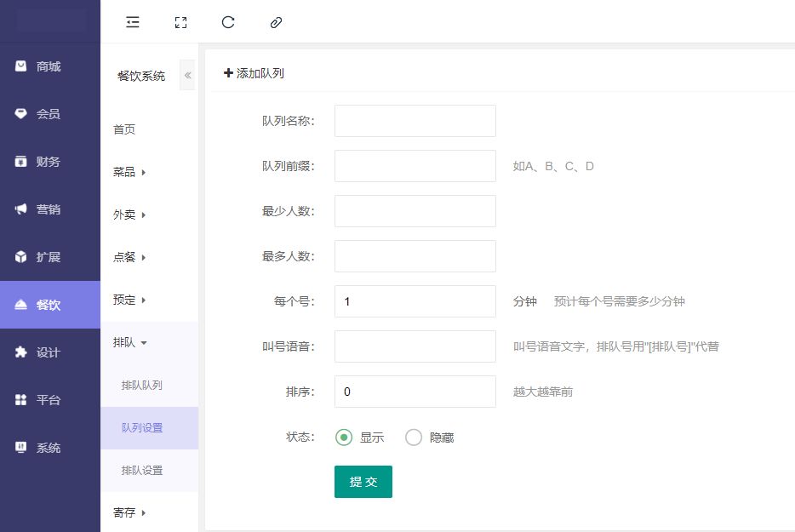
Task: Open 排队设置 submenu item
Action: coord(142,470)
